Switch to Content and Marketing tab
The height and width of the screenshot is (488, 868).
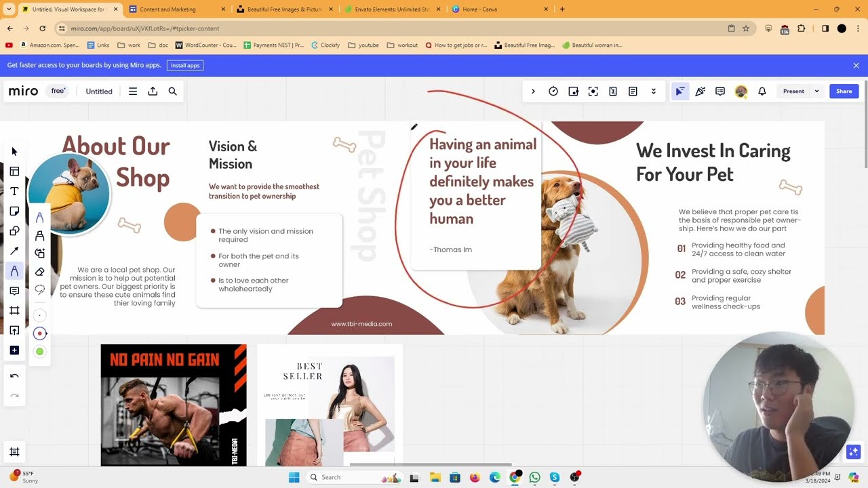(176, 9)
